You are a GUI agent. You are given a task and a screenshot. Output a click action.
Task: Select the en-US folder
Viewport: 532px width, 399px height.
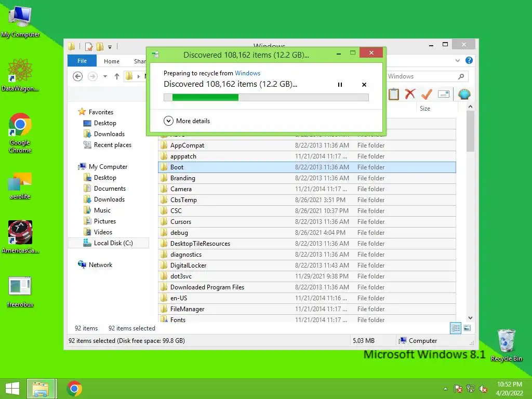(307, 298)
